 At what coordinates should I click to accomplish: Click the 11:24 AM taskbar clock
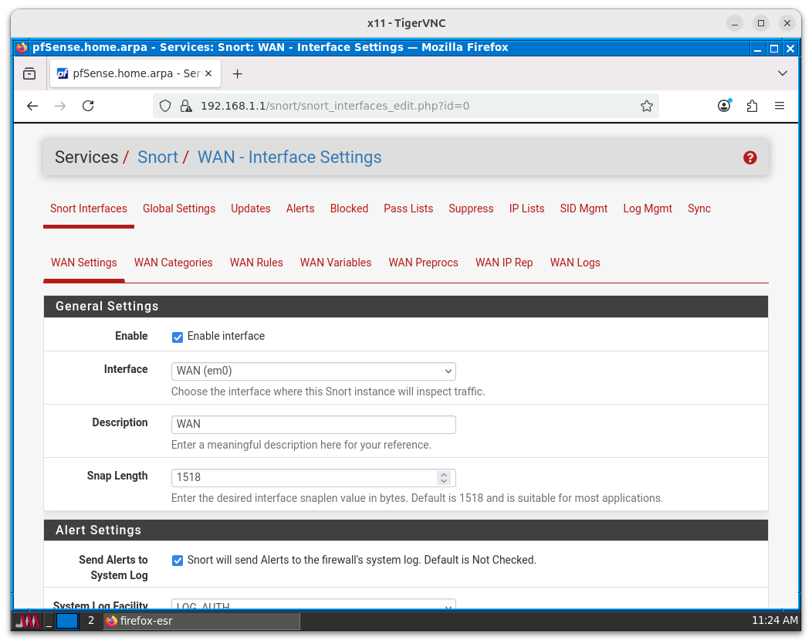775,620
